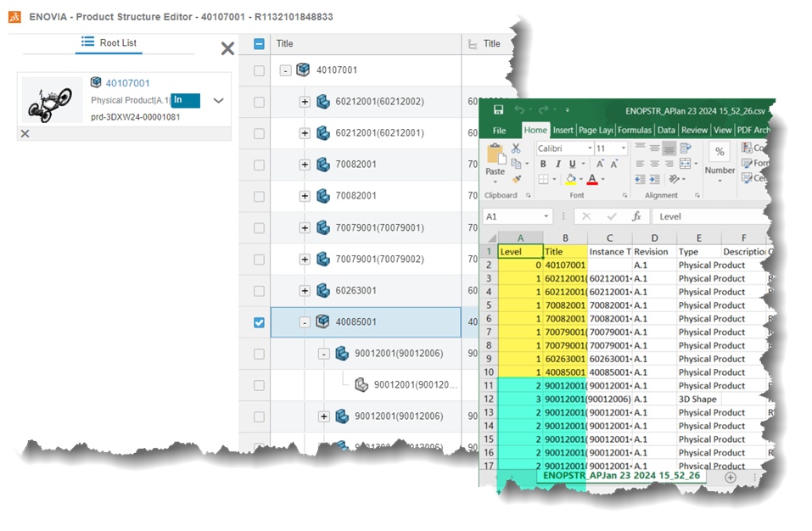Open the Excel File tab
The height and width of the screenshot is (531, 812).
click(x=499, y=131)
